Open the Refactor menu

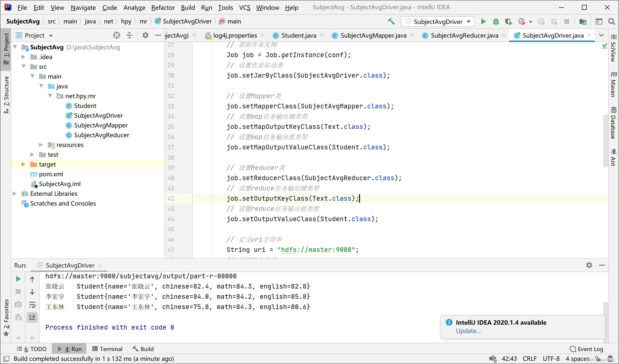point(163,8)
